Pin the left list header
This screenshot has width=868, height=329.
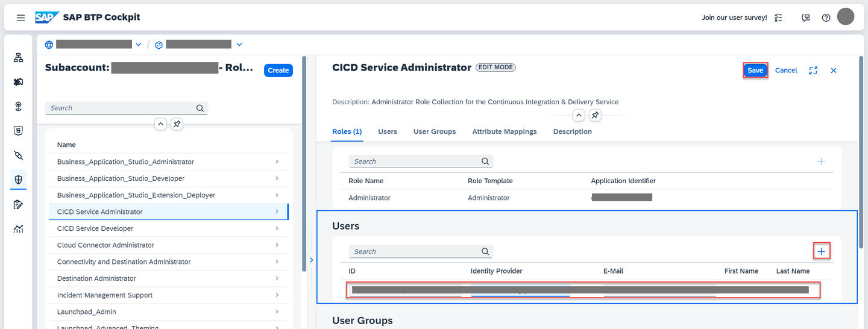177,124
